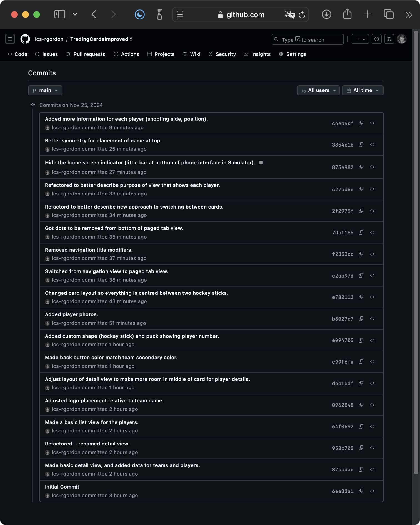
Task: Open the issues icon in header
Action: click(377, 39)
